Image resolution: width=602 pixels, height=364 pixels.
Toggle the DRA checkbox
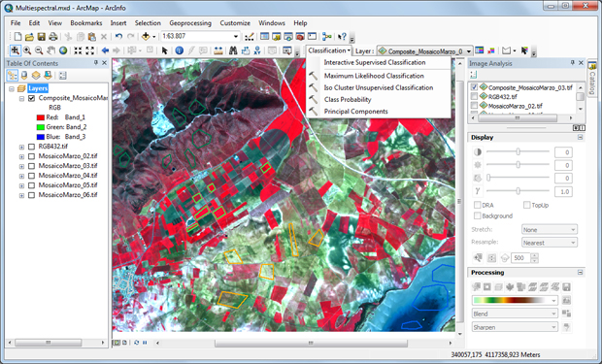click(477, 205)
